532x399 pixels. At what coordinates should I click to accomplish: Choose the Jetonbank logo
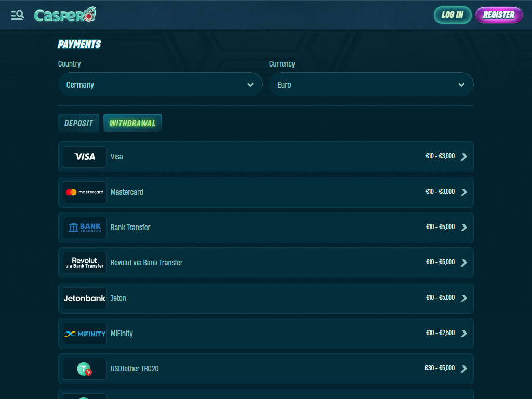coord(85,298)
